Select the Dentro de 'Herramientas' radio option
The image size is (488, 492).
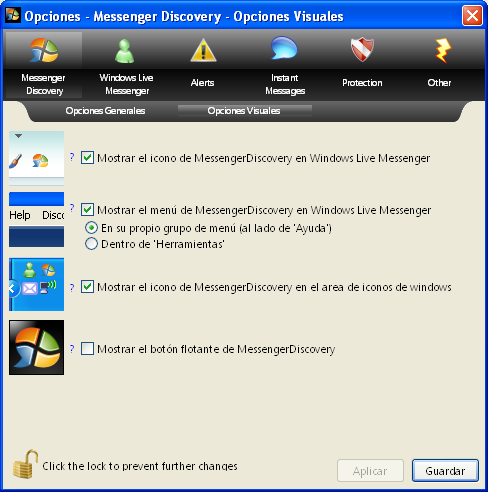pyautogui.click(x=91, y=244)
